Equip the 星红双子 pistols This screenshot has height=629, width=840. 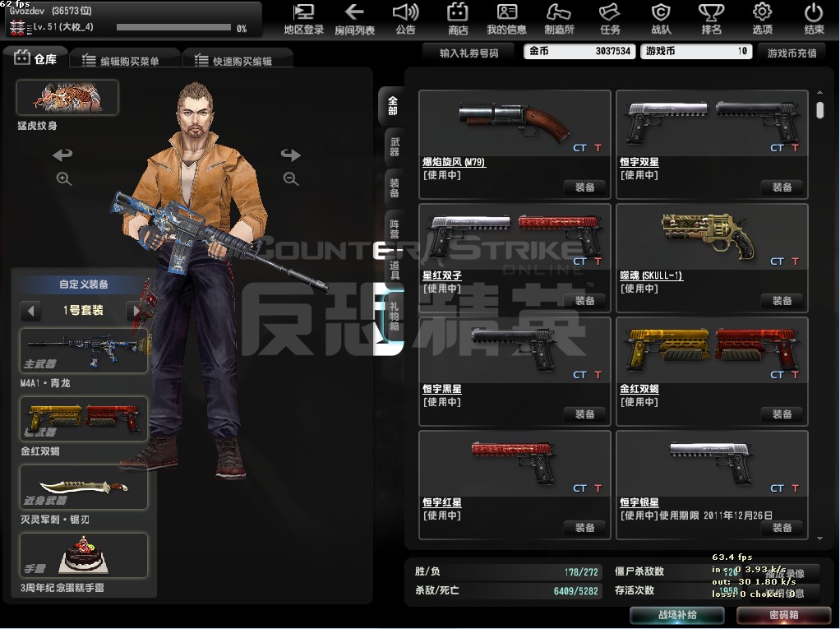584,301
